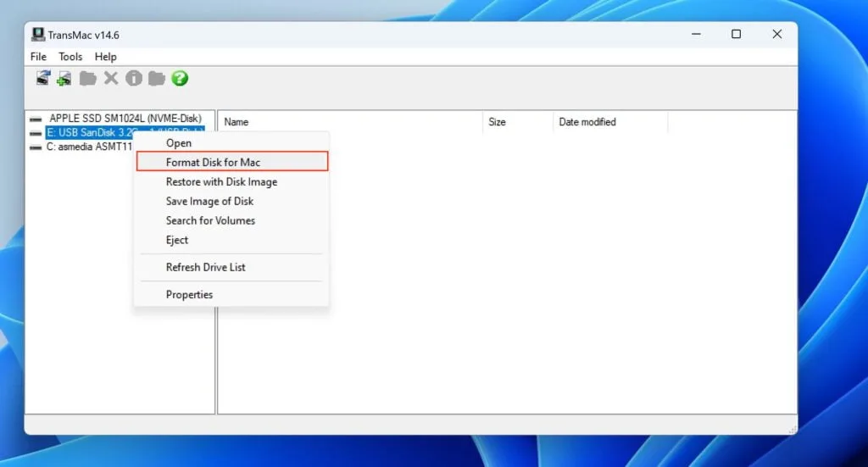
Task: Eject the drive from the context menu
Action: (231, 240)
